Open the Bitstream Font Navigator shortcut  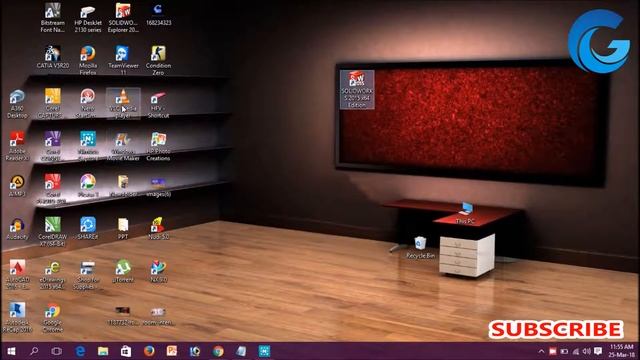[52, 18]
